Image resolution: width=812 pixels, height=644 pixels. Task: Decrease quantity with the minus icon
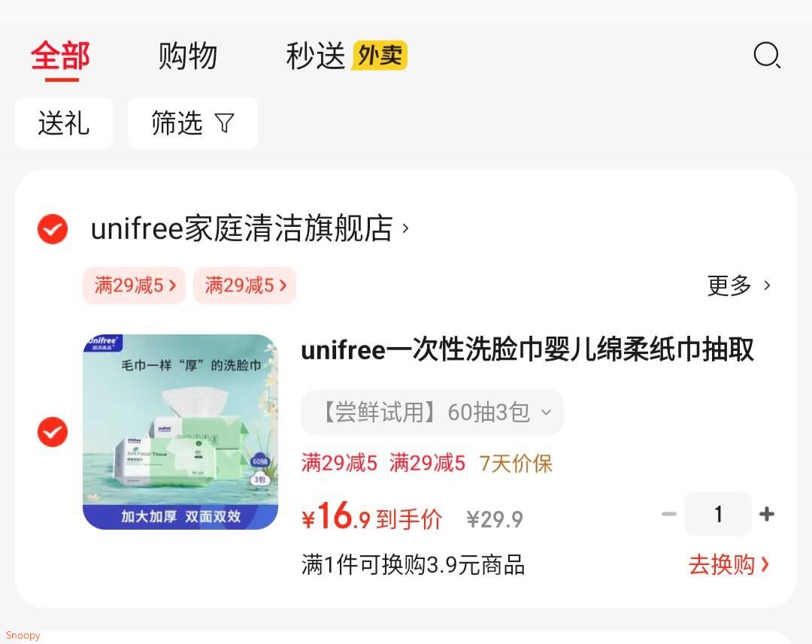[x=669, y=514]
